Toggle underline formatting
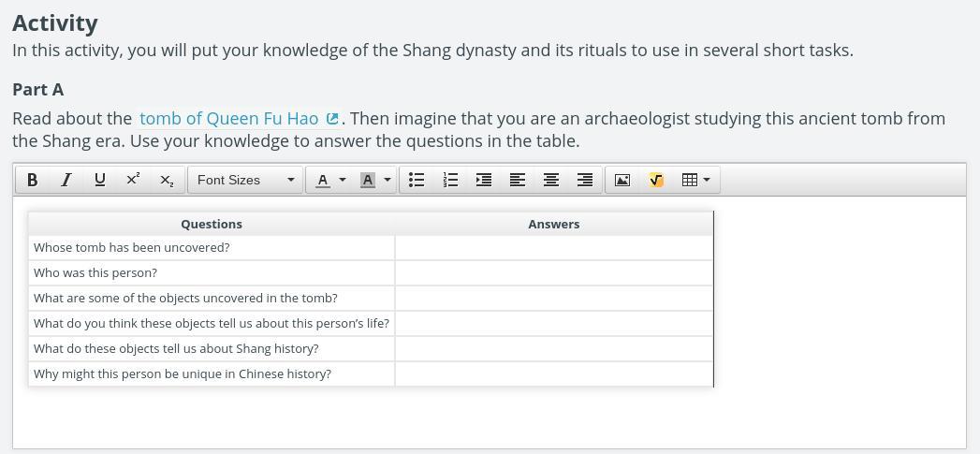This screenshot has width=980, height=454. 99,180
